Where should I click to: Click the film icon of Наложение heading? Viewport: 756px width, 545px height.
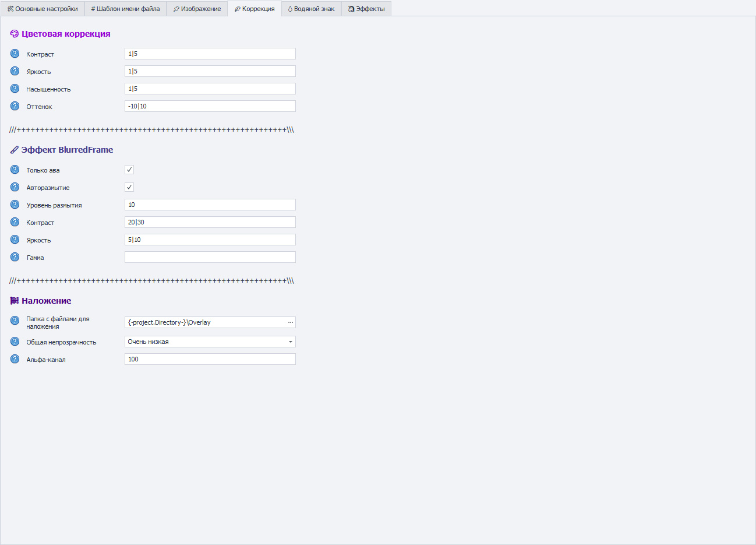[15, 301]
